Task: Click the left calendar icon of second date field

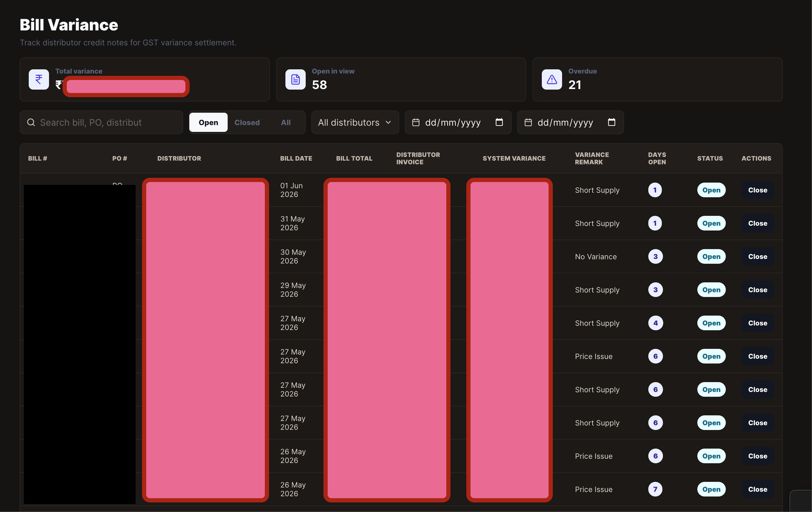Action: tap(528, 122)
